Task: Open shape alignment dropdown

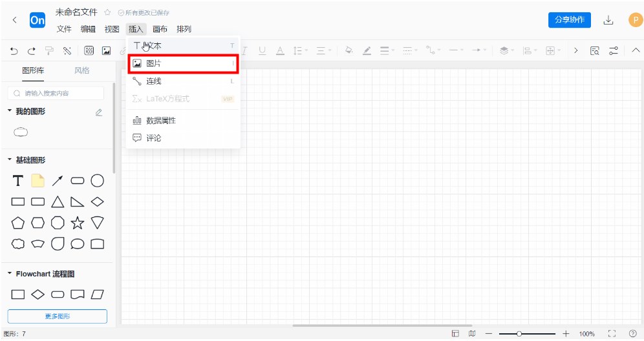Action: click(530, 50)
